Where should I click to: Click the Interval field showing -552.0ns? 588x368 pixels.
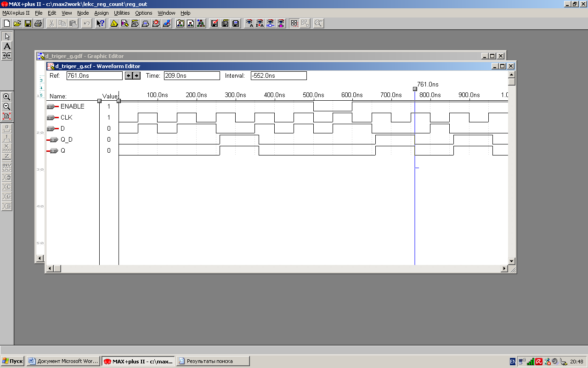[x=278, y=75]
